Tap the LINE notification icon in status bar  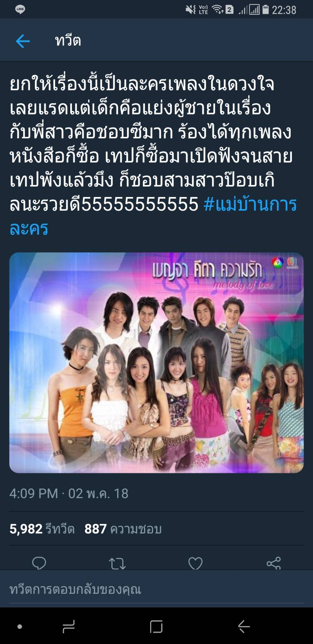(20, 9)
